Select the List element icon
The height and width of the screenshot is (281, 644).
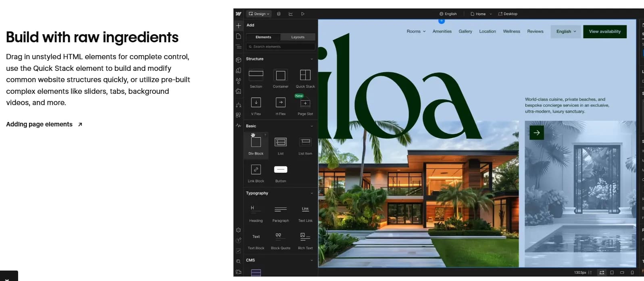(x=281, y=142)
